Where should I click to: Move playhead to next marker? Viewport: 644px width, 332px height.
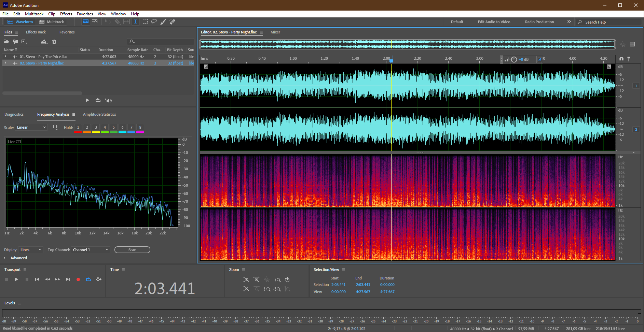click(68, 279)
